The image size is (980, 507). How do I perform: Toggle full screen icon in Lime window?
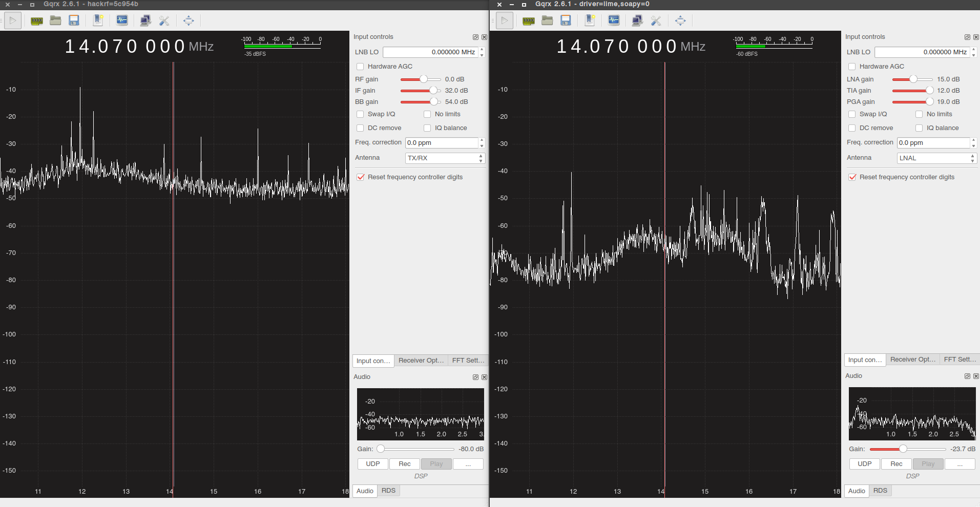pos(680,20)
